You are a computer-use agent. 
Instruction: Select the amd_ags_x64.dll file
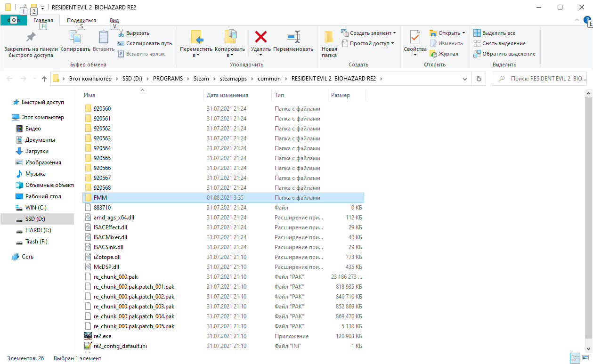tap(223, 218)
